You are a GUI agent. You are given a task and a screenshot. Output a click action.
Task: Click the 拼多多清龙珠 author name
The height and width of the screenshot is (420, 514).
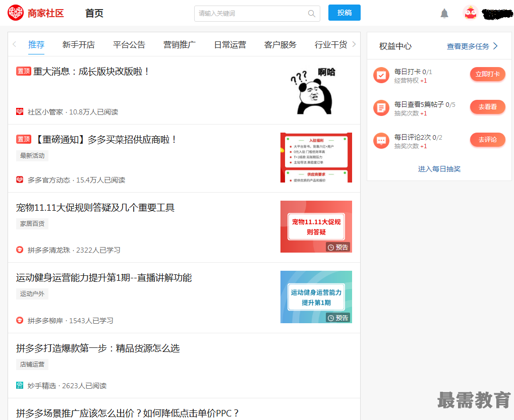coord(49,250)
